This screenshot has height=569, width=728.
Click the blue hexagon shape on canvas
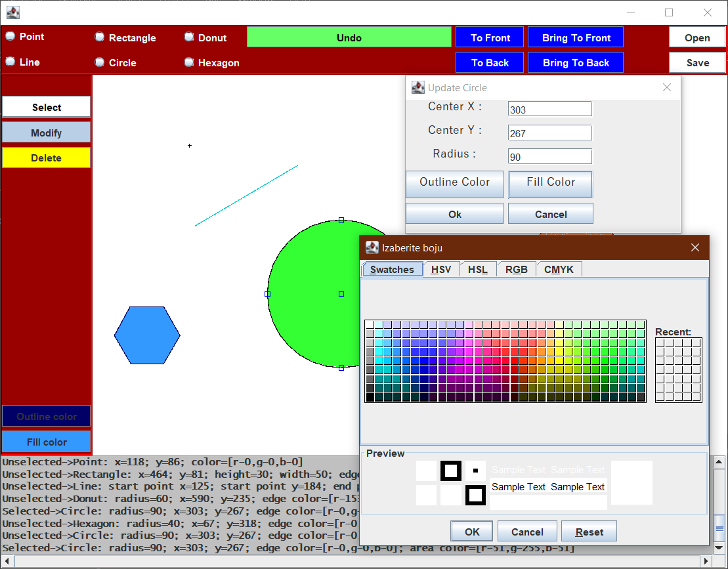coord(147,335)
